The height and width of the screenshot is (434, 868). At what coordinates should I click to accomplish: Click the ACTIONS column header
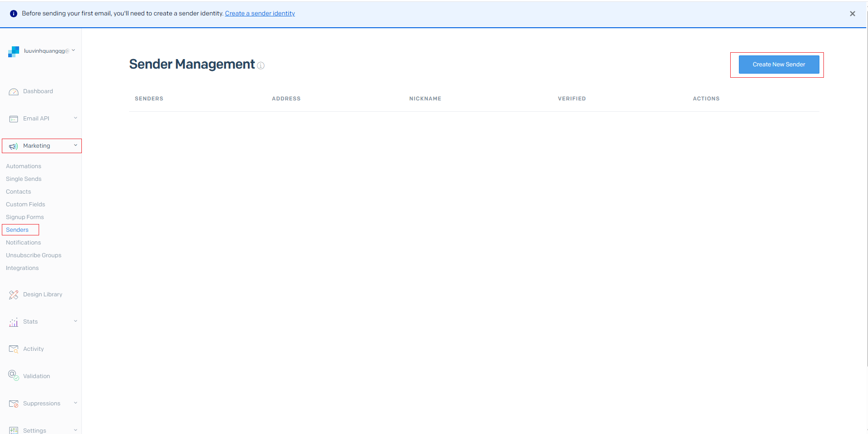tap(706, 99)
